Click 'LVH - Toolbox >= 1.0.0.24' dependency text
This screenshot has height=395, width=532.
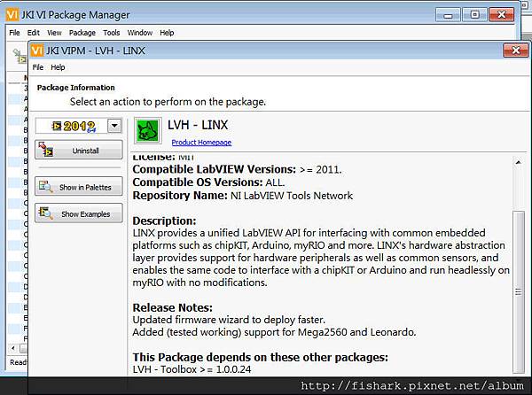coord(192,369)
